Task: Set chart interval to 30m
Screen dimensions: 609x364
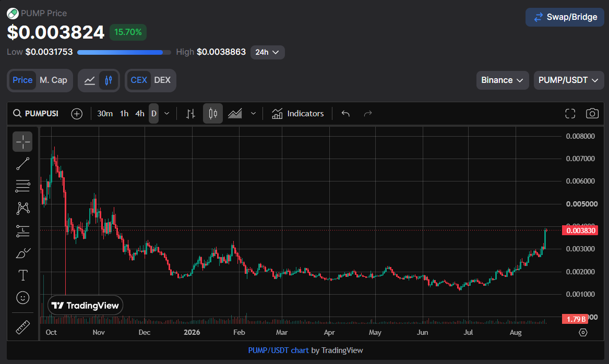Action: point(105,114)
